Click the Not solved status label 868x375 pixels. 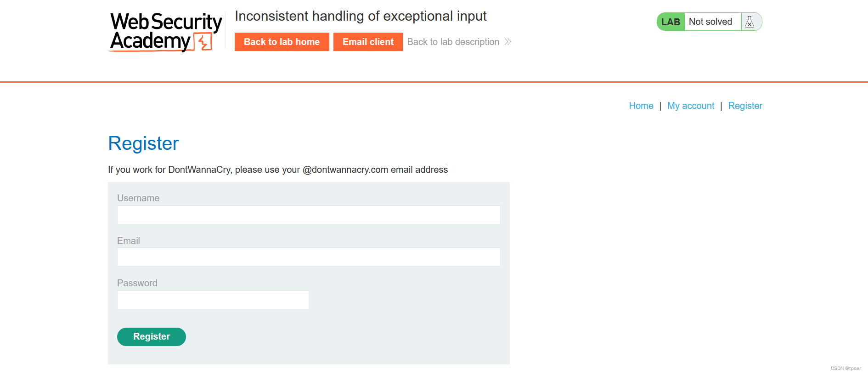coord(710,22)
